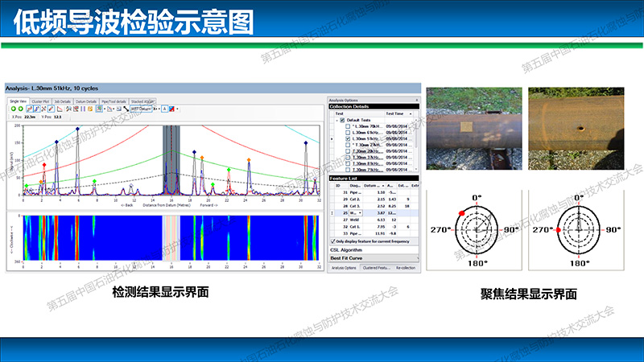
Task: Click the WRT Datum toolbar button
Action: pyautogui.click(x=140, y=109)
